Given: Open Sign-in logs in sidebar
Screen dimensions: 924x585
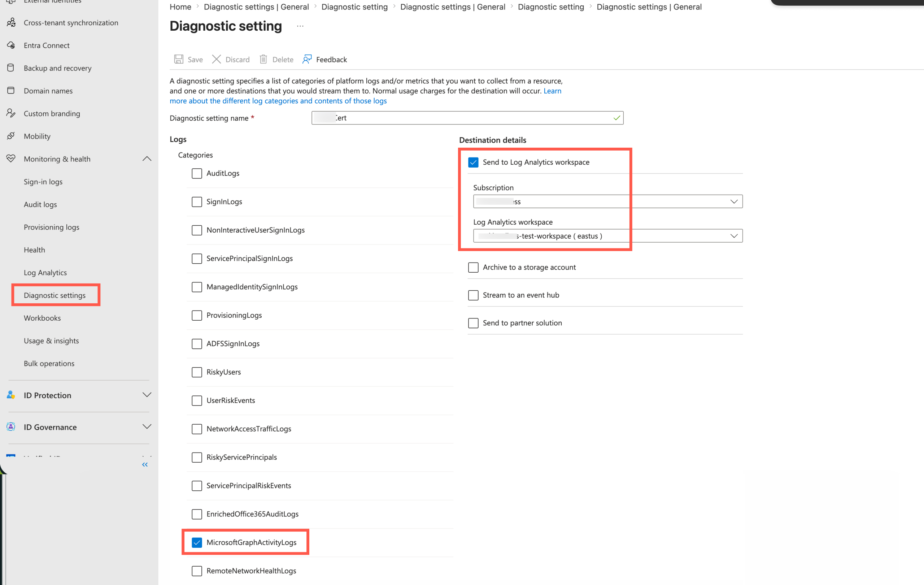Looking at the screenshot, I should (43, 182).
